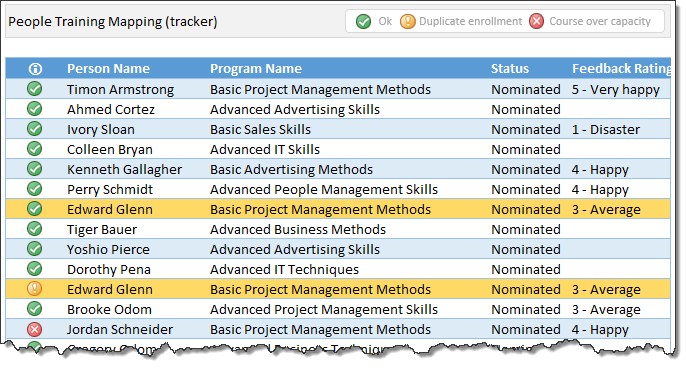686x368 pixels.
Task: Click the 5 - Very happy rating
Action: tap(616, 90)
